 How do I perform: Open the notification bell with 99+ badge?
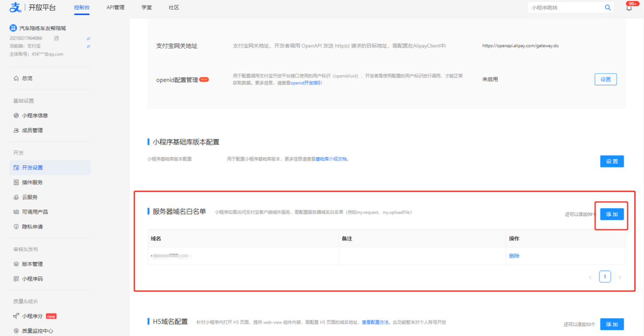click(x=629, y=8)
